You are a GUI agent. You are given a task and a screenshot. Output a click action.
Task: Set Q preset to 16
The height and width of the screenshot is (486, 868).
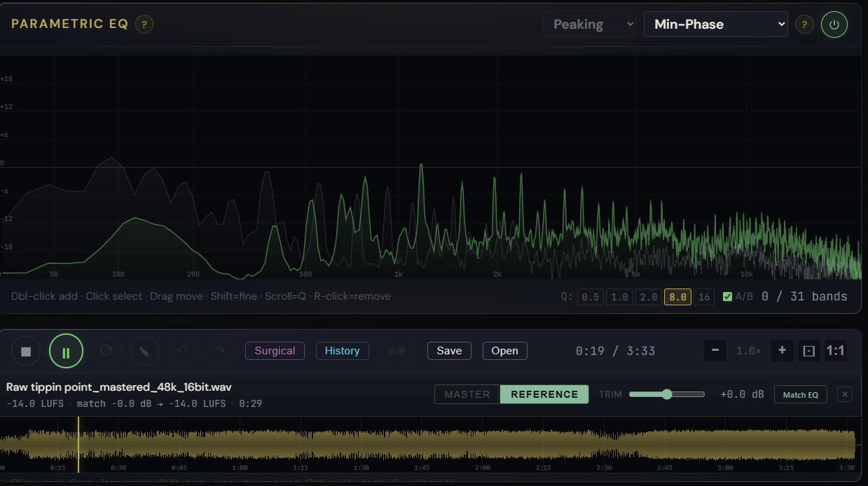(704, 297)
